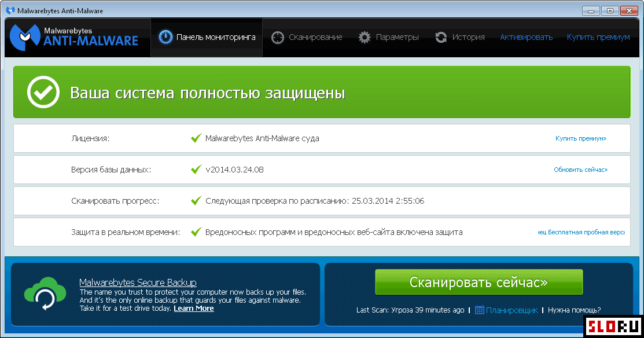This screenshot has width=644, height=338.
Task: Click the Сканировать прогресс: label
Action: pos(115,201)
